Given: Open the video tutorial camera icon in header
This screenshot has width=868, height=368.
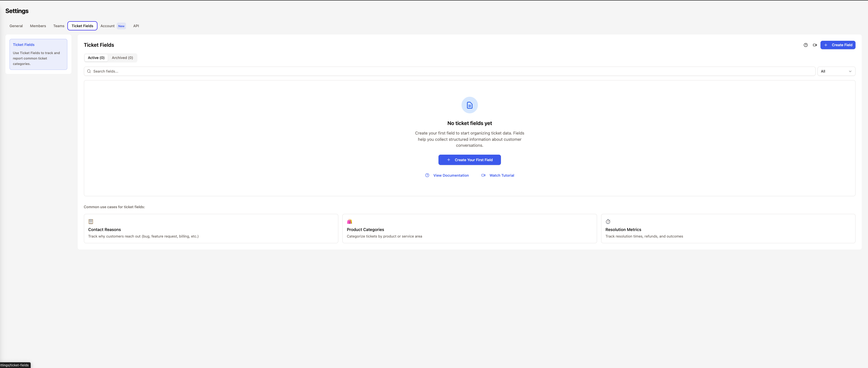Looking at the screenshot, I should point(815,45).
